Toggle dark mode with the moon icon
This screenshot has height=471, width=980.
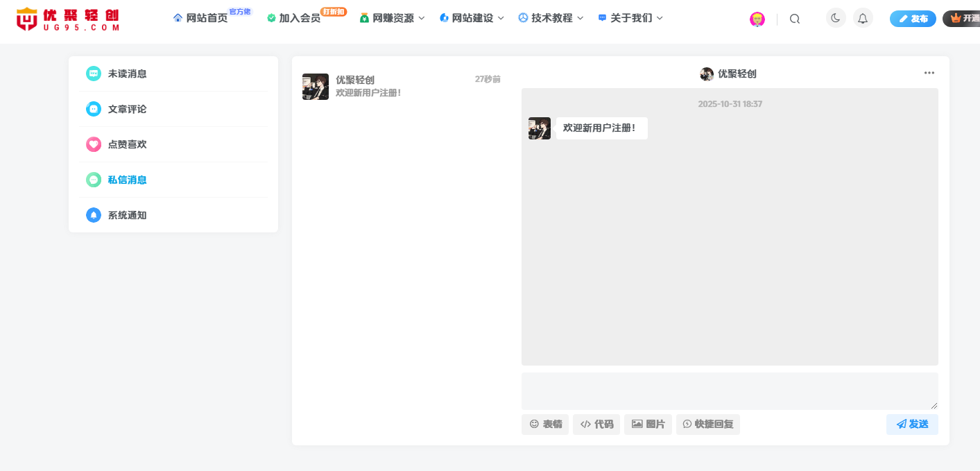coord(835,17)
